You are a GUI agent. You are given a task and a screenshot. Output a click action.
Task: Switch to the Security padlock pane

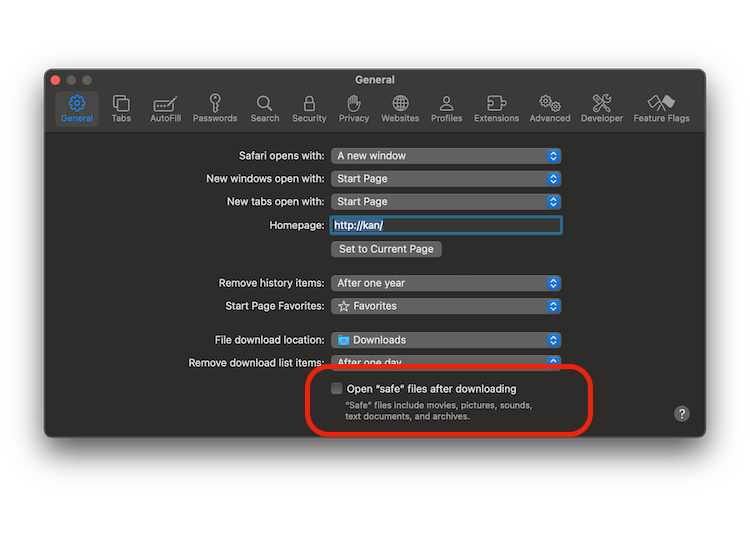309,108
